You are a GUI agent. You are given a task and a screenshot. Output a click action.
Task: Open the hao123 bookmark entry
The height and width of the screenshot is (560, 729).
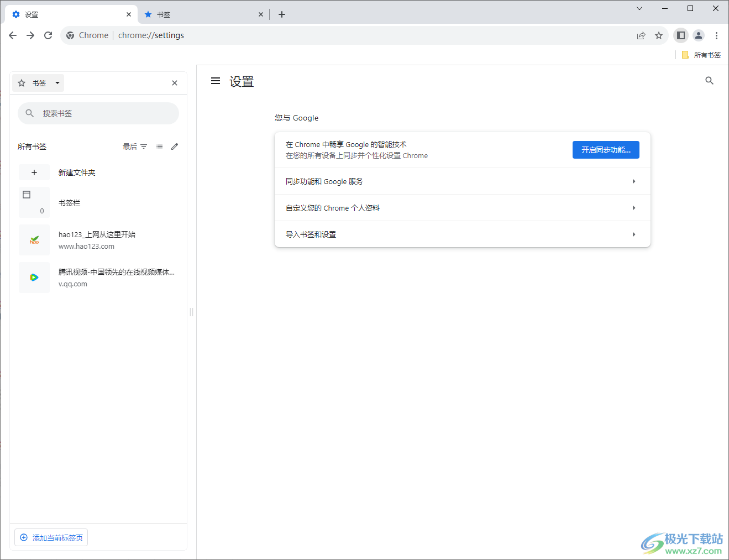[98, 240]
